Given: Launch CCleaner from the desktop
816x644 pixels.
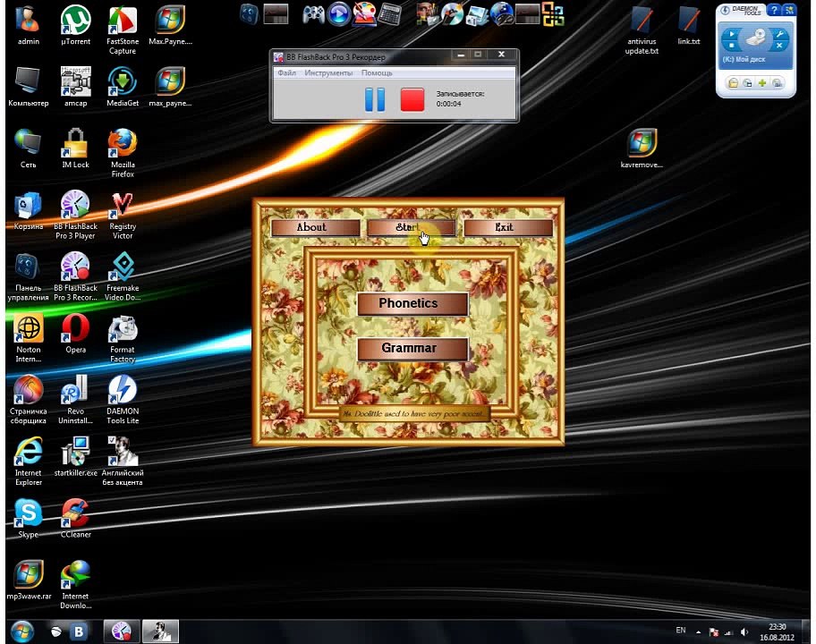Looking at the screenshot, I should tap(75, 518).
